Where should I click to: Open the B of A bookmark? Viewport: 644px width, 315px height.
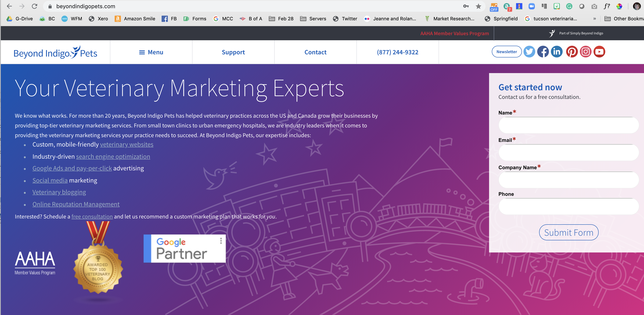point(251,19)
